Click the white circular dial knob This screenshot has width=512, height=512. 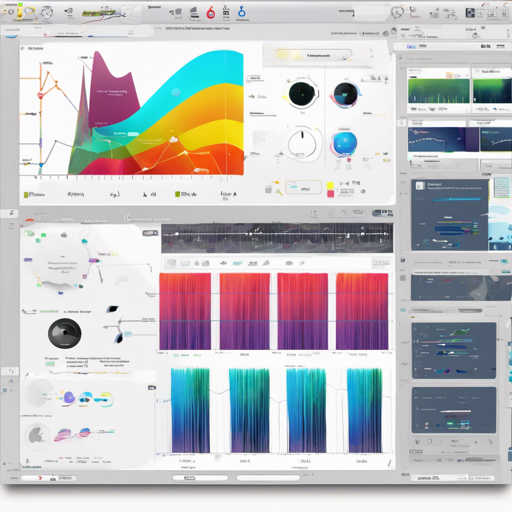click(302, 144)
